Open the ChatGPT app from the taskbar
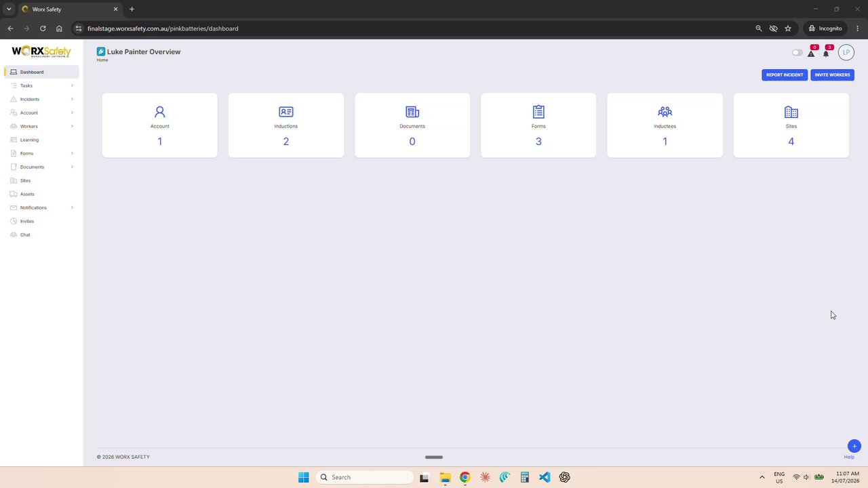868x488 pixels. (565, 477)
